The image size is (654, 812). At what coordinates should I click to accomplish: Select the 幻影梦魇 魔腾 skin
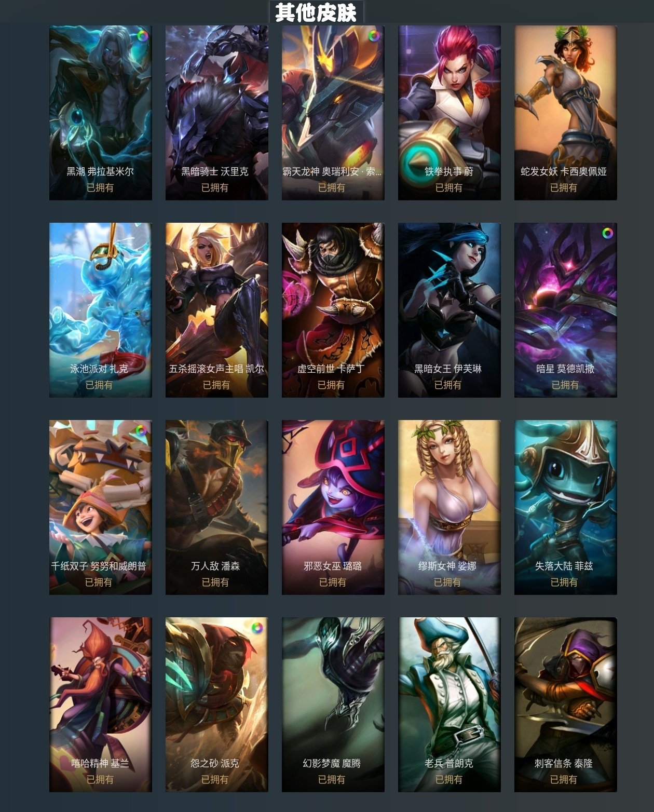click(333, 705)
